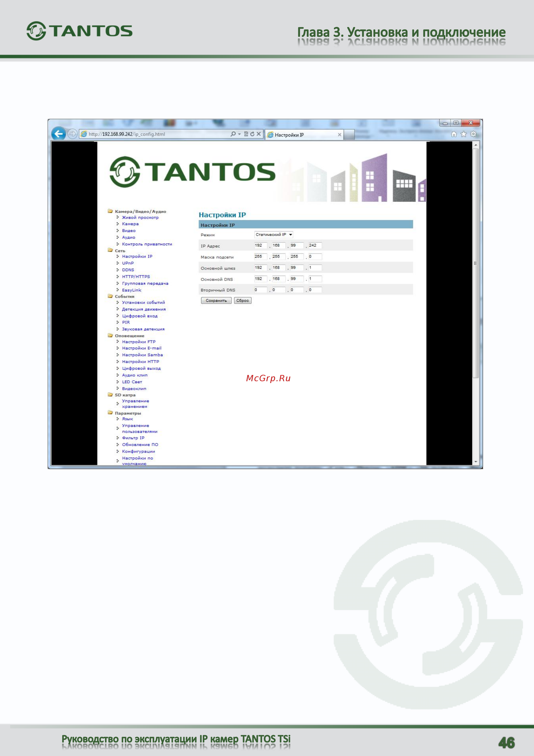Open 'Групповая передача' menu link
This screenshot has height=756, width=534.
(145, 283)
